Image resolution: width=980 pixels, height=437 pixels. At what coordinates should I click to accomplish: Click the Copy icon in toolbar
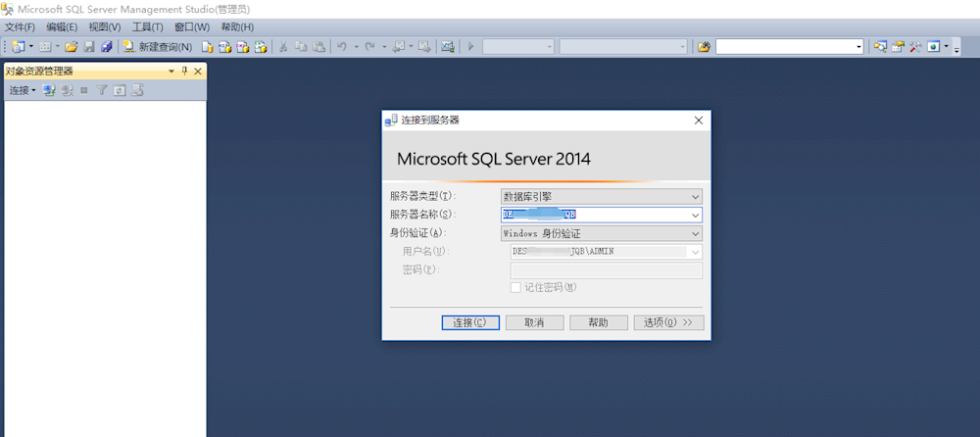(x=301, y=46)
